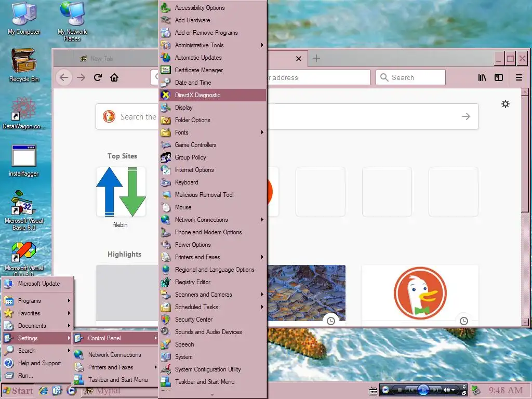This screenshot has height=399, width=532.
Task: Open Phone and Modem Options icon
Action: [166, 232]
